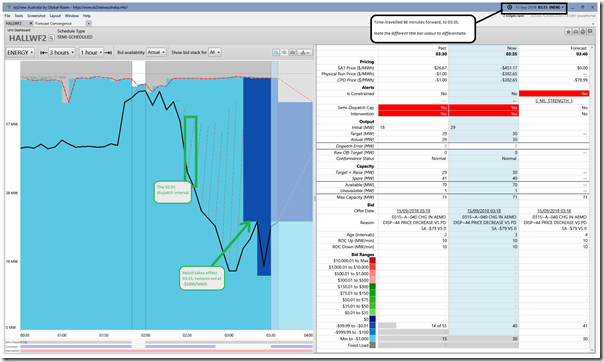Click the S_NIL_STRENGTH_1 constraint link
Screen dimensions: 604x362
[554, 101]
